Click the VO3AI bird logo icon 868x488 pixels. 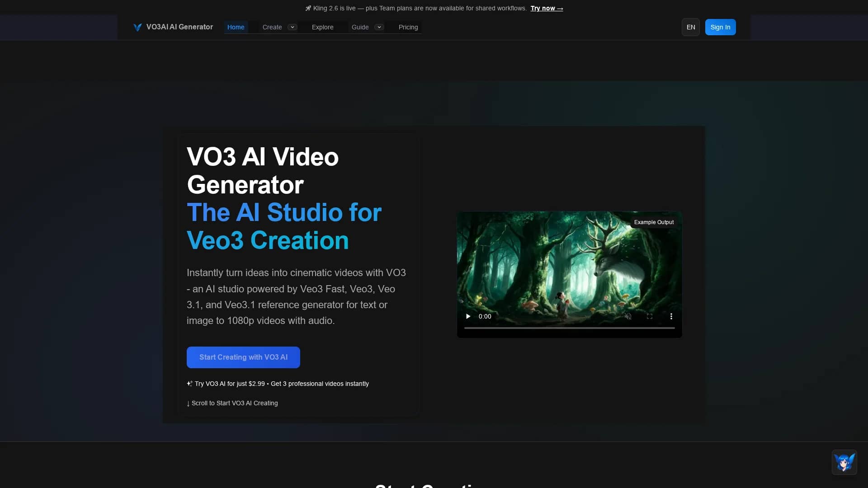coord(137,27)
